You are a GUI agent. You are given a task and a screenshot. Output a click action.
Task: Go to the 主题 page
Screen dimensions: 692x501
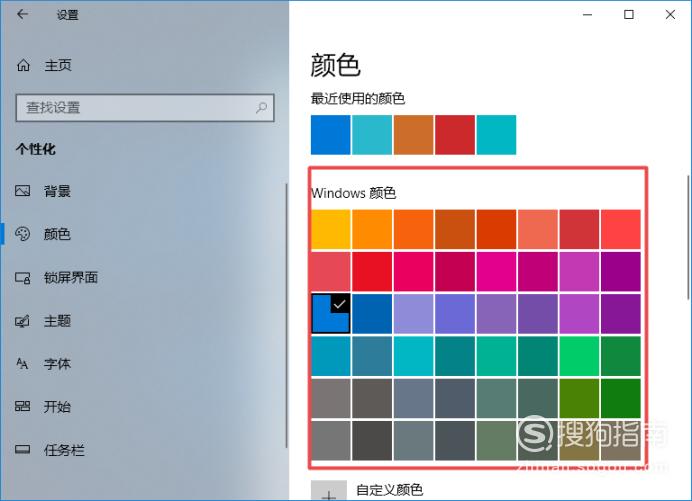click(57, 321)
